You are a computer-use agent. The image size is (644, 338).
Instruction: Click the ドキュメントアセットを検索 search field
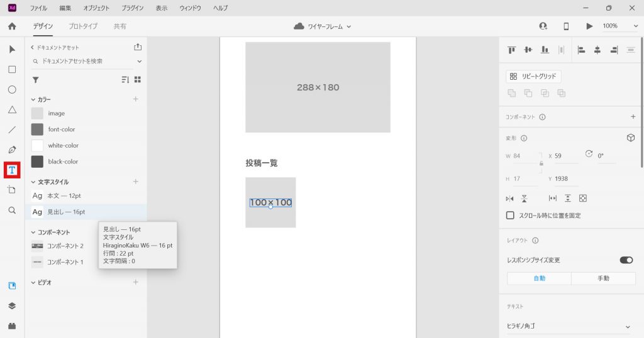click(x=82, y=61)
